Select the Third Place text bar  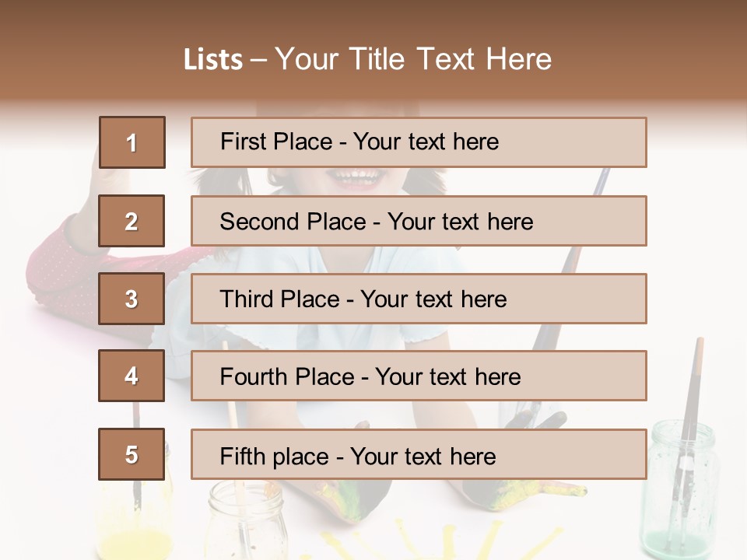click(419, 299)
